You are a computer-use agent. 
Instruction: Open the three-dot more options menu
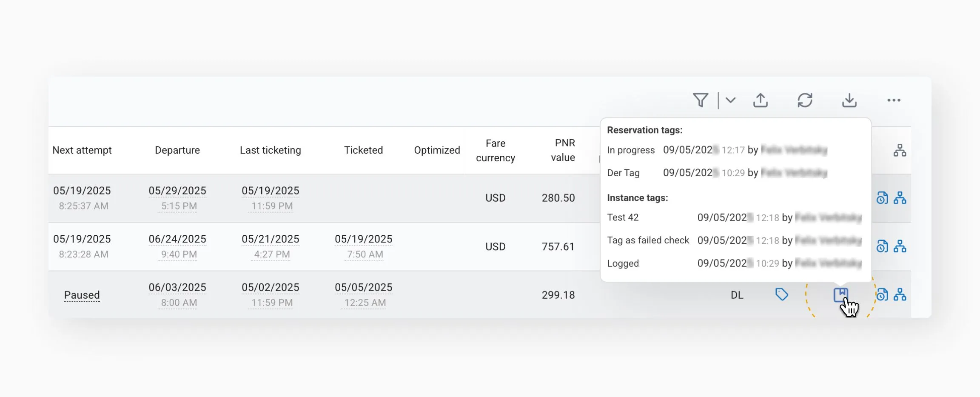coord(894,100)
